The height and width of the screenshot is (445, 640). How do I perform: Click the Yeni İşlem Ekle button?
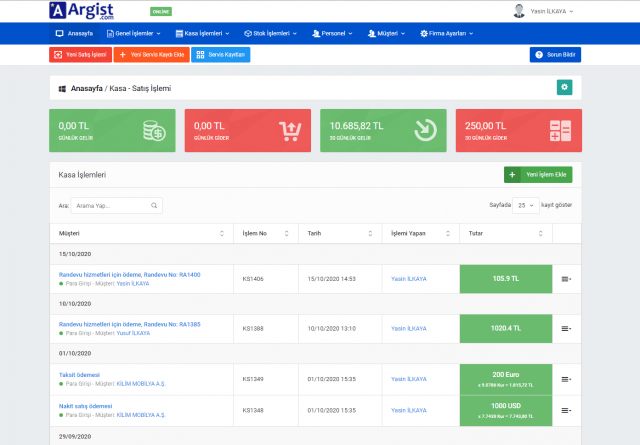point(538,175)
